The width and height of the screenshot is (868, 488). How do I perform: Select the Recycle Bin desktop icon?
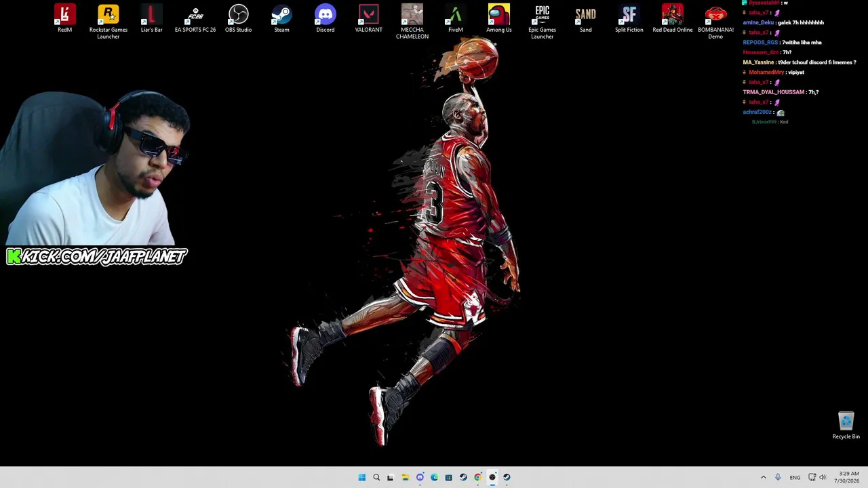pos(846,426)
